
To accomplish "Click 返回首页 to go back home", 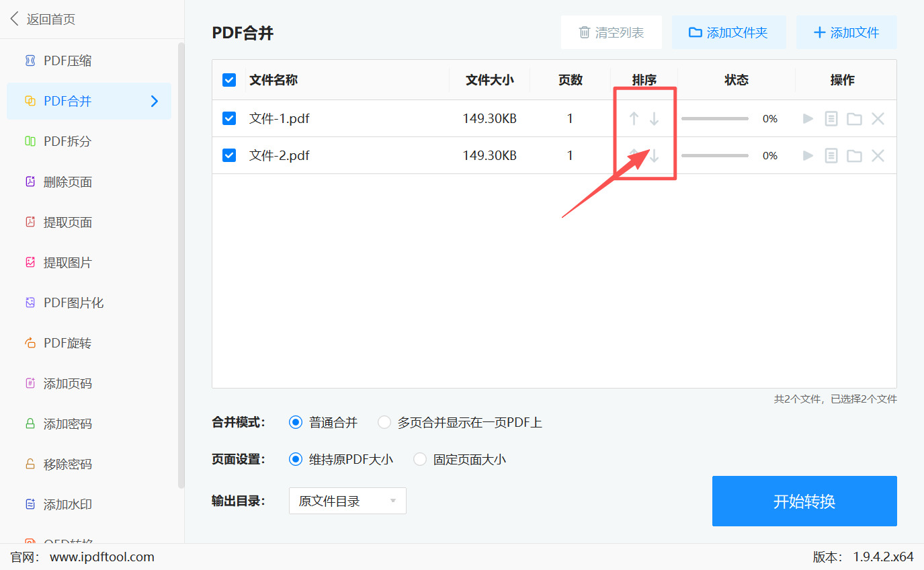I will pos(40,19).
